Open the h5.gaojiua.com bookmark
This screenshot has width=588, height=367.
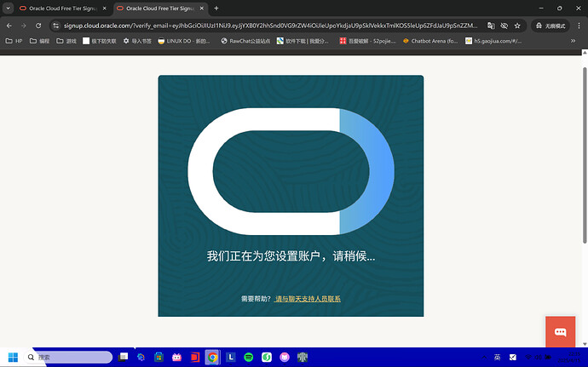point(493,41)
